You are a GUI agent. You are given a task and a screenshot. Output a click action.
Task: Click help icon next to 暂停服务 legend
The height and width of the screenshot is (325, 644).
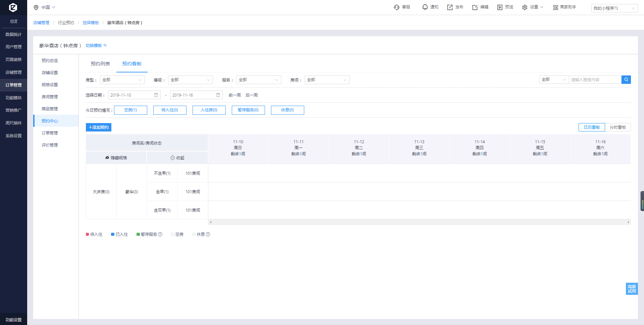click(x=160, y=234)
